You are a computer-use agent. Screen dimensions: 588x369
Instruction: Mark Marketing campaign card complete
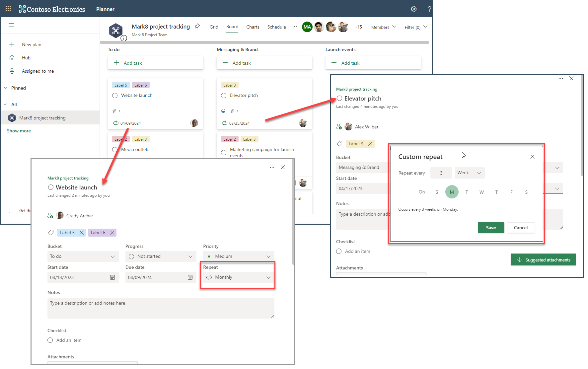[224, 153]
